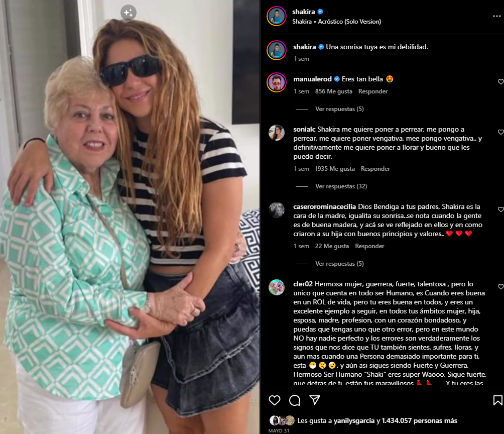Save the post with the bookmark icon
Viewport: 504px width, 434px height.
click(497, 400)
